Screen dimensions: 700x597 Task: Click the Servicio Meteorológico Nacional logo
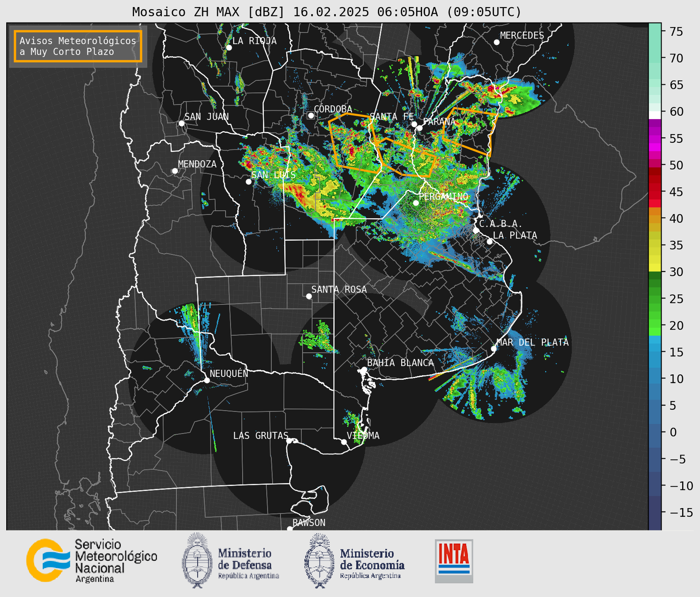coord(92,560)
